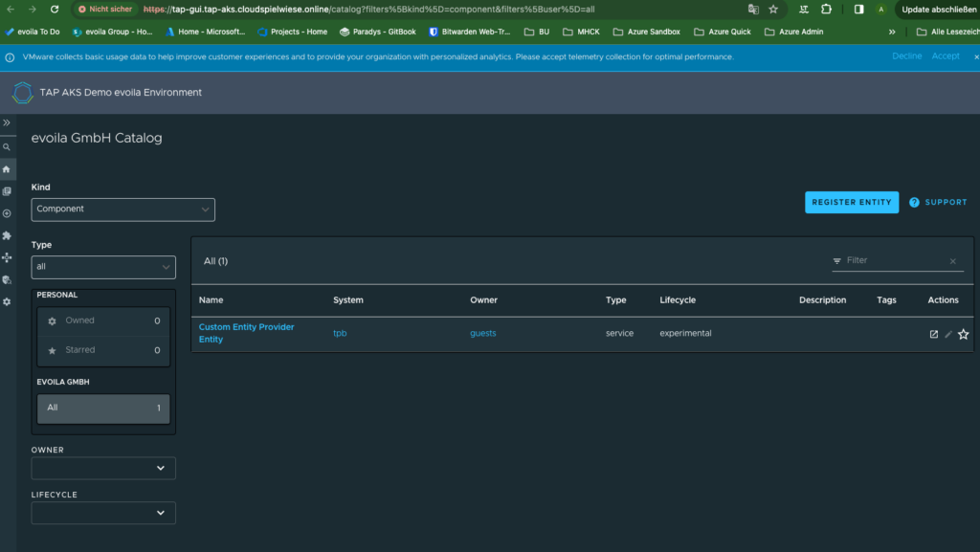Click the view external link icon in Actions
This screenshot has height=552, width=980.
pos(934,334)
